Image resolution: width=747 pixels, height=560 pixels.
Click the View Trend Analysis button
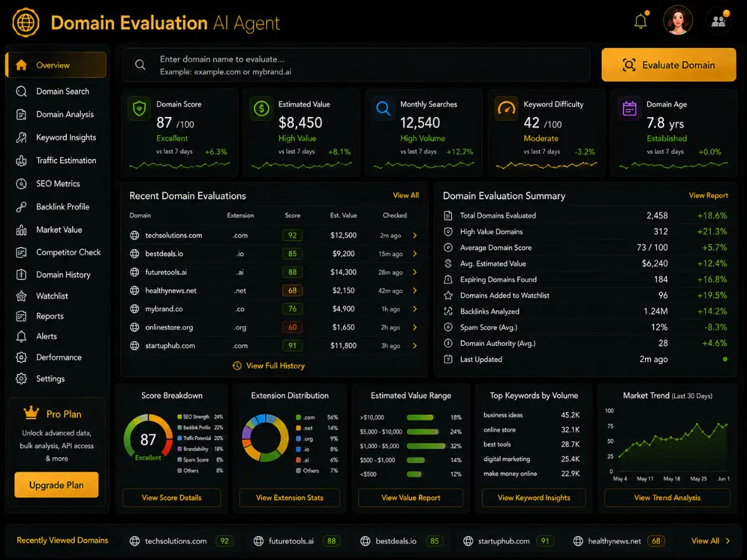pyautogui.click(x=667, y=498)
